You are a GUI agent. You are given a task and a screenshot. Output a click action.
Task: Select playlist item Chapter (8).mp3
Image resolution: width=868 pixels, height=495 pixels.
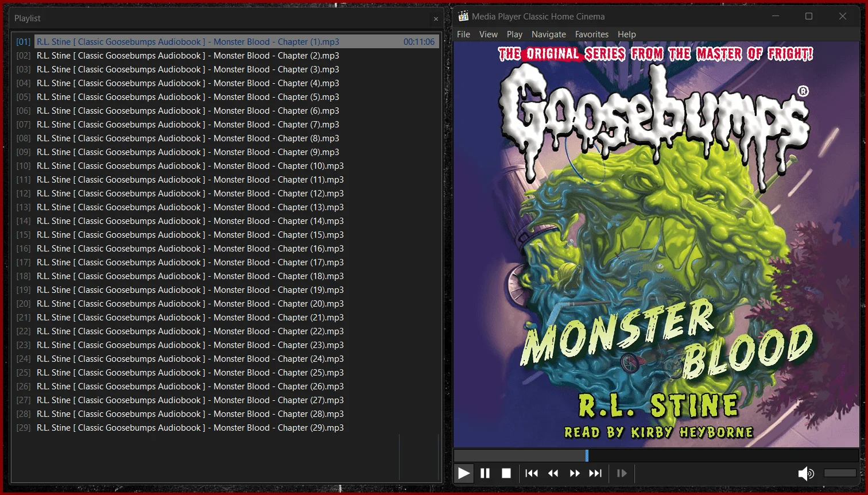[x=237, y=138]
